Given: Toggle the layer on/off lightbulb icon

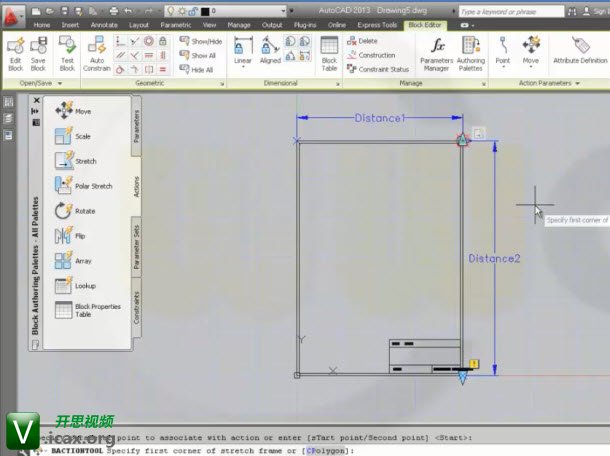Looking at the screenshot, I should [x=170, y=11].
